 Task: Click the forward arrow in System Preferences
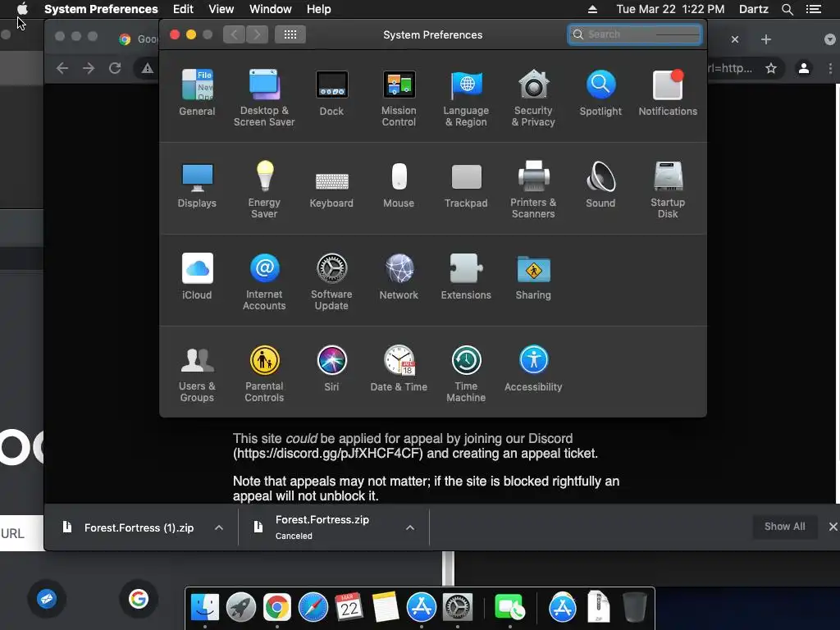tap(257, 34)
